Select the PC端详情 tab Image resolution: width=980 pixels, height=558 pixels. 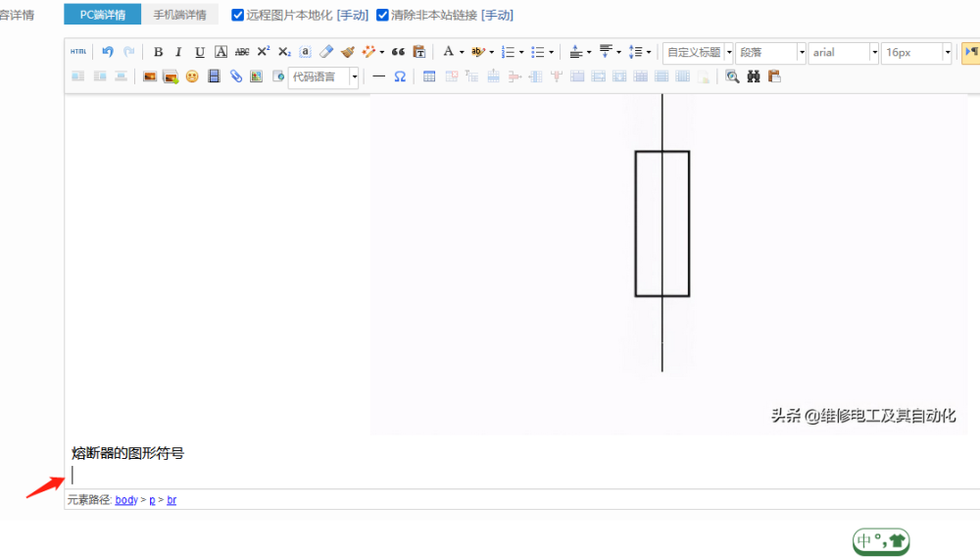pos(103,15)
